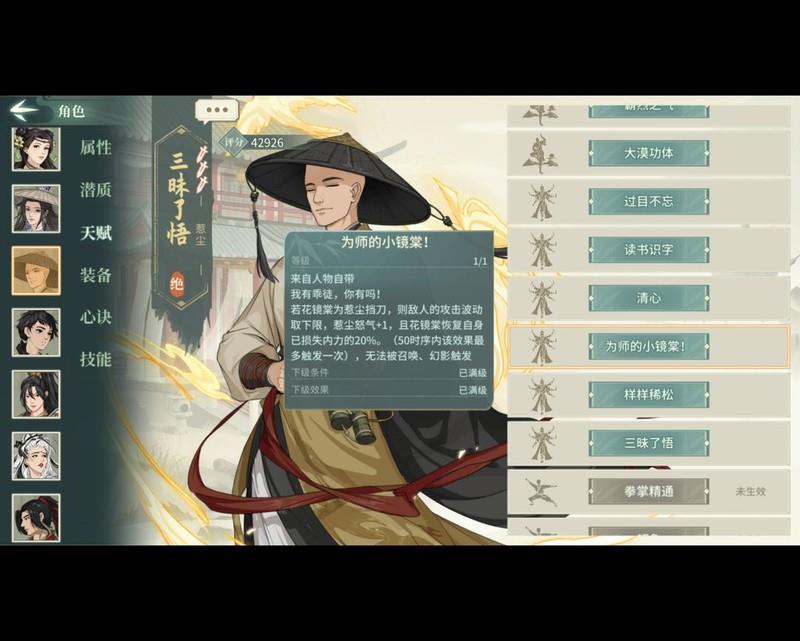Select the greyed 拳掌精通 talent
The image size is (800, 641).
tap(648, 491)
